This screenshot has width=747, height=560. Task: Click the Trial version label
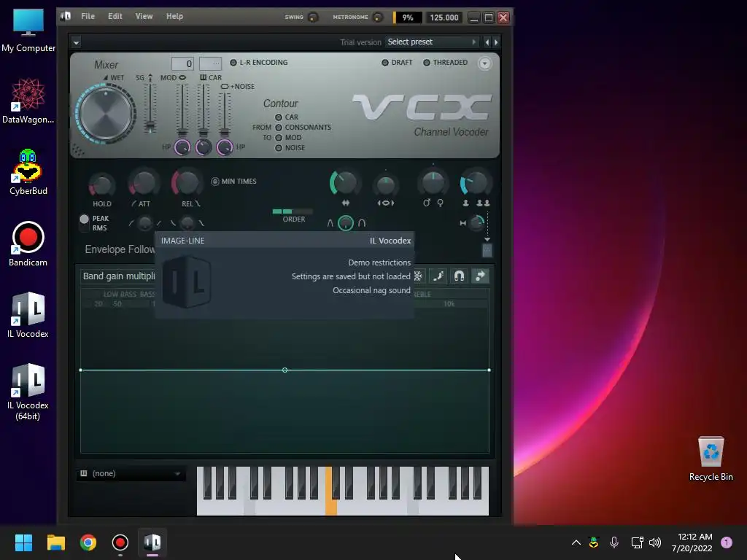[360, 42]
